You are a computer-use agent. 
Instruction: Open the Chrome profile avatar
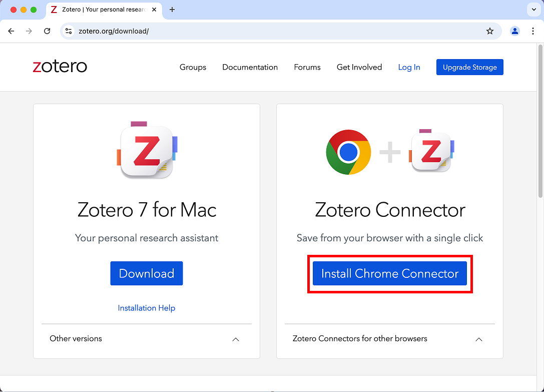click(514, 31)
